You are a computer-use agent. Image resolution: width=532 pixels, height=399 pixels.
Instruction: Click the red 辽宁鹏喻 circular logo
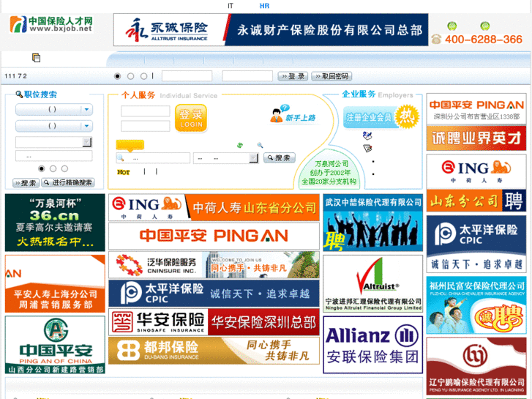coord(476,356)
